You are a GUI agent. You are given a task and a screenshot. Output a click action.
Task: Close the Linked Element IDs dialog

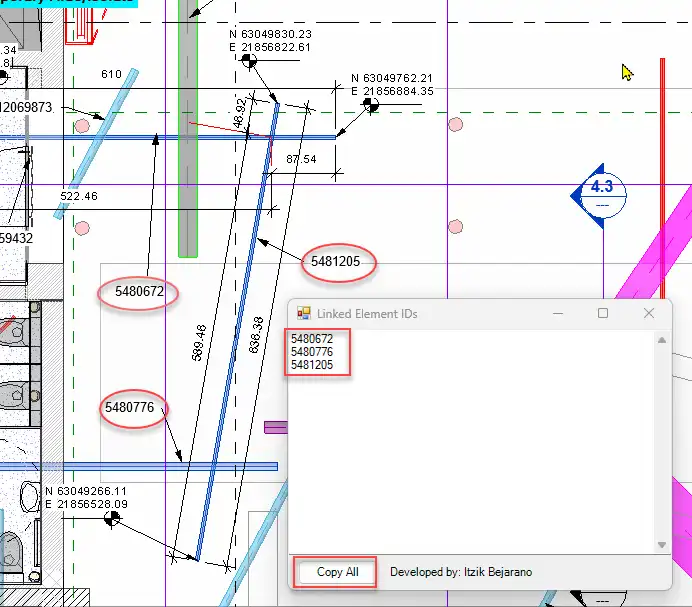(x=649, y=313)
